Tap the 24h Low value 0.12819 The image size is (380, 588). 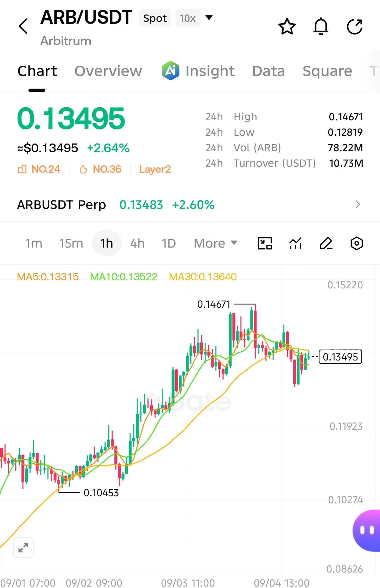[346, 132]
